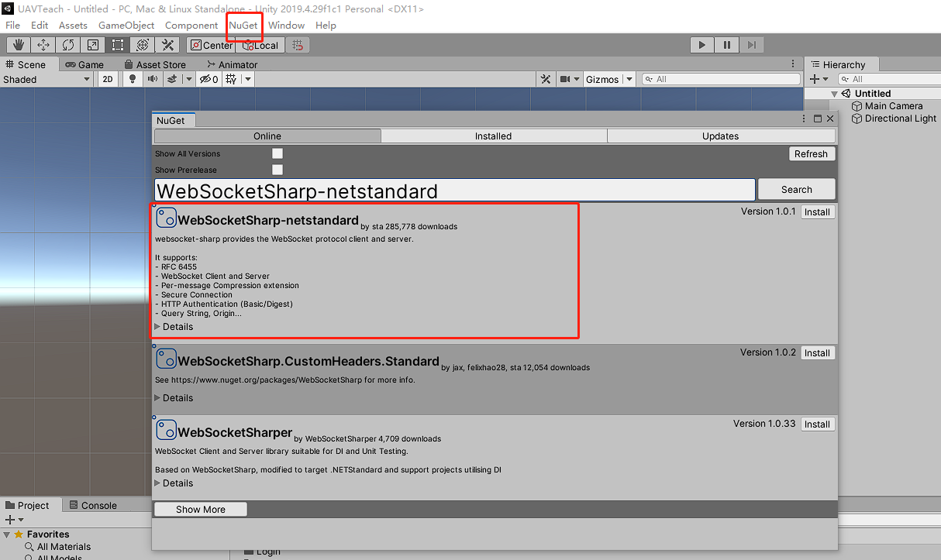Select the Rect tool

coord(118,45)
